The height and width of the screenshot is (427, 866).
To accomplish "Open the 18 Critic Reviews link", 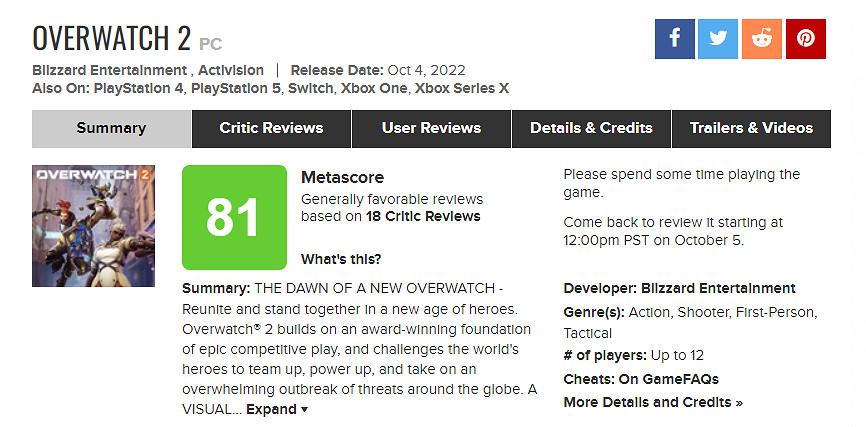I will point(423,216).
